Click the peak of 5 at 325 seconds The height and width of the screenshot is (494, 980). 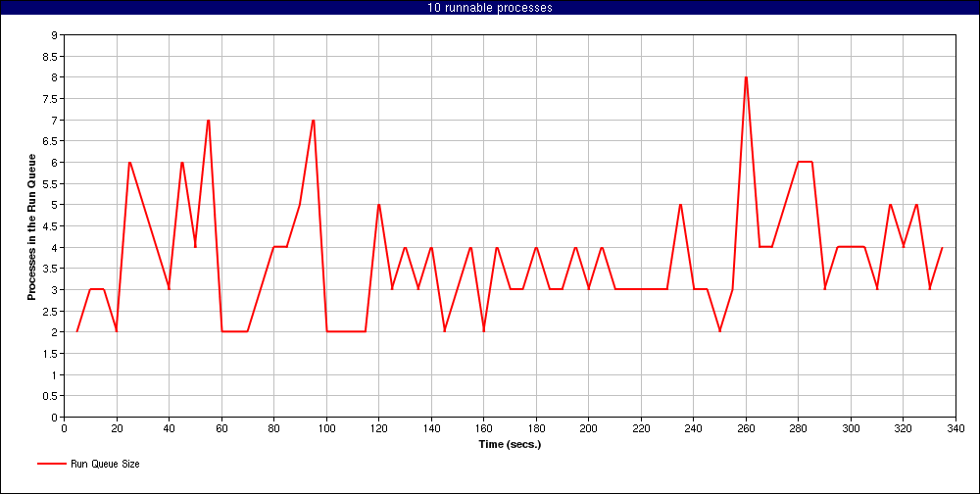coord(916,205)
